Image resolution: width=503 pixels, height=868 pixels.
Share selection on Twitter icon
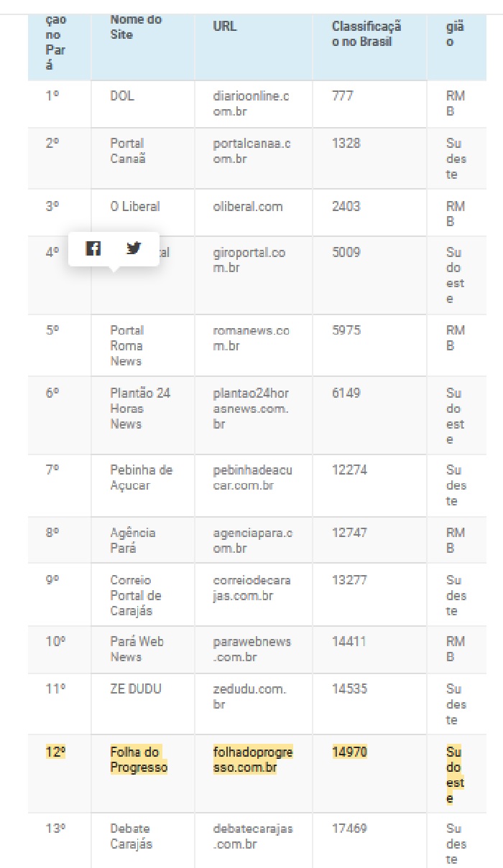(x=134, y=248)
